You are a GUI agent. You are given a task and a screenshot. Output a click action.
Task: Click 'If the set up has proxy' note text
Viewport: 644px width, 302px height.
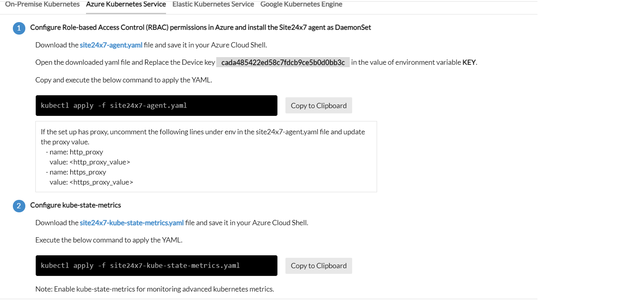pos(203,137)
